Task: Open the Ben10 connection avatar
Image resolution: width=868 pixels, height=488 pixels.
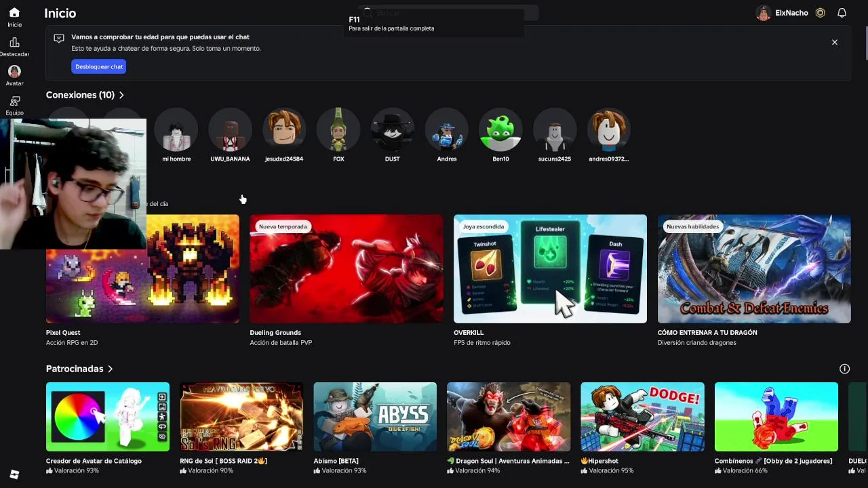Action: (500, 129)
